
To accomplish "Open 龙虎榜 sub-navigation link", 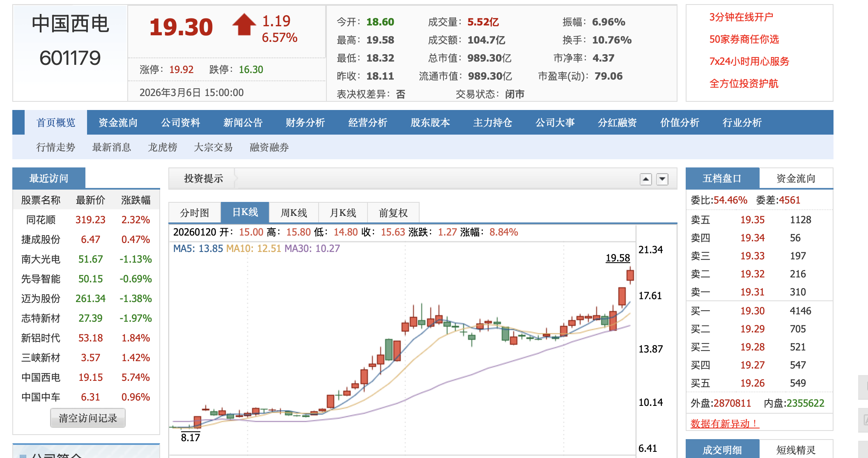I will click(163, 147).
